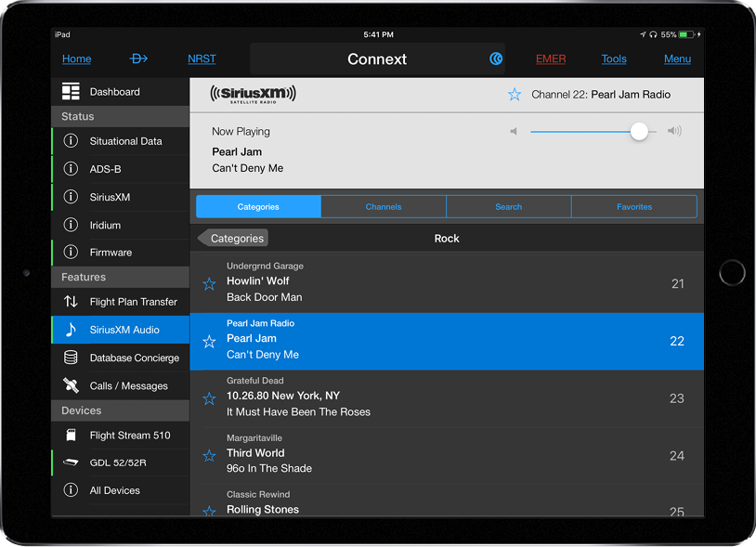The image size is (756, 547).
Task: Switch to the Categories tab
Action: (258, 207)
